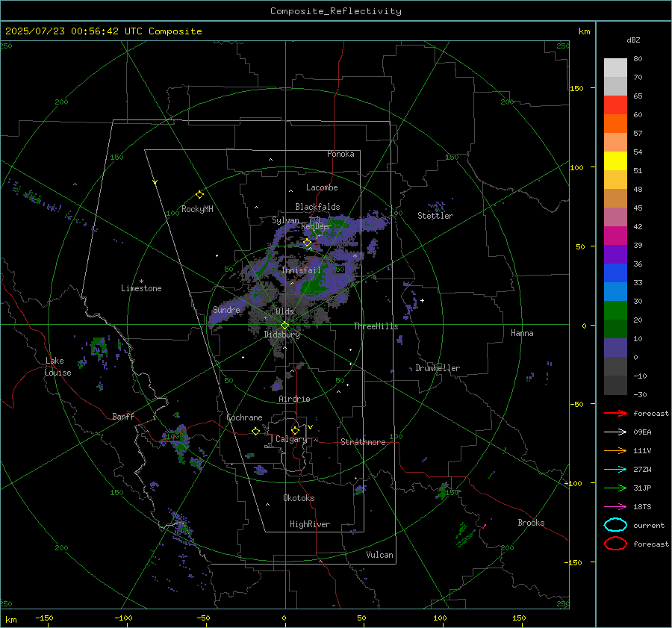
Task: Click the Banff city label
Action: click(123, 416)
